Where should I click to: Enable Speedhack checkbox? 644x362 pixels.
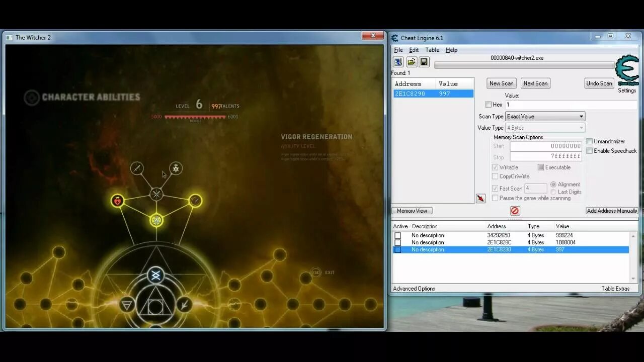pyautogui.click(x=589, y=151)
